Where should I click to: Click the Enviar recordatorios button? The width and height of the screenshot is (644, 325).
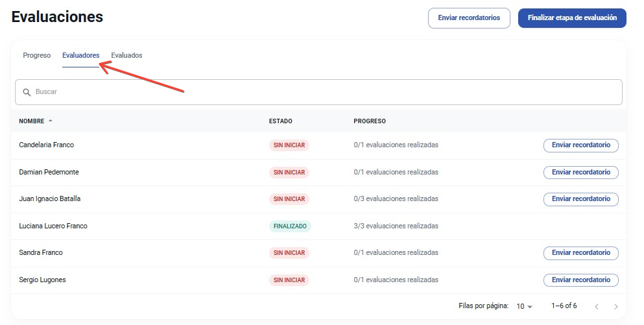point(469,18)
